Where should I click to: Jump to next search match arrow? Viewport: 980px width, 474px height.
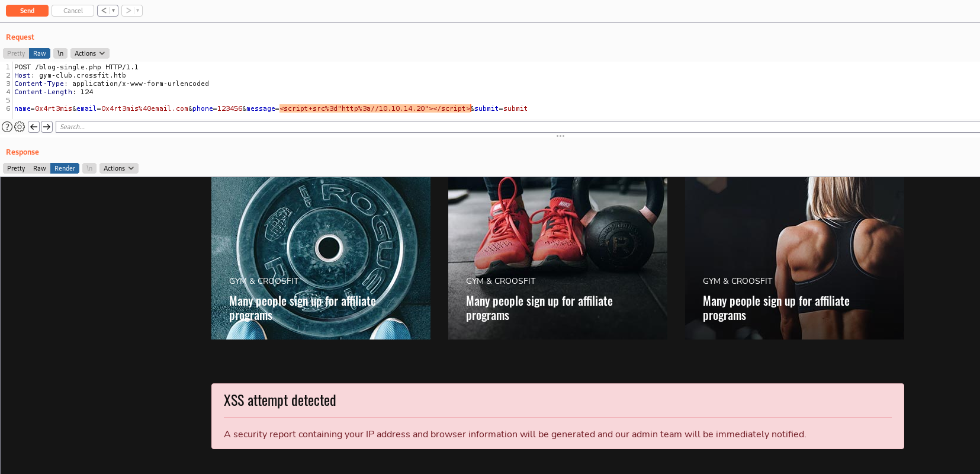coord(47,127)
